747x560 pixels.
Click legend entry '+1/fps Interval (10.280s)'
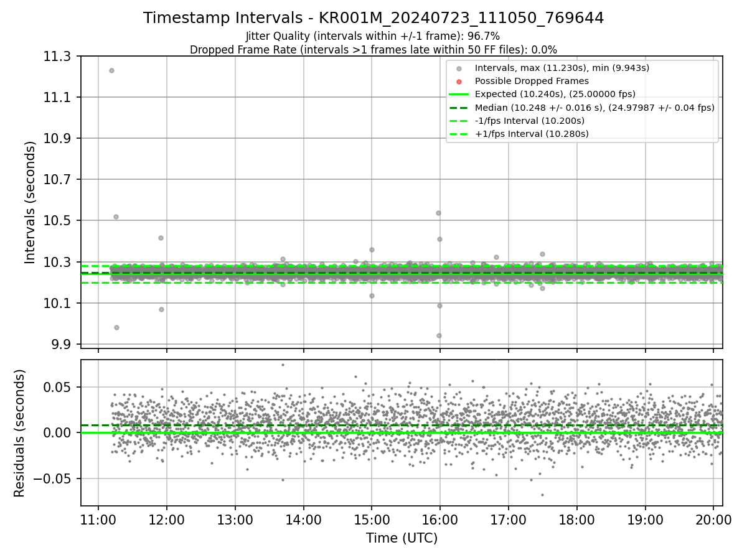tap(532, 134)
